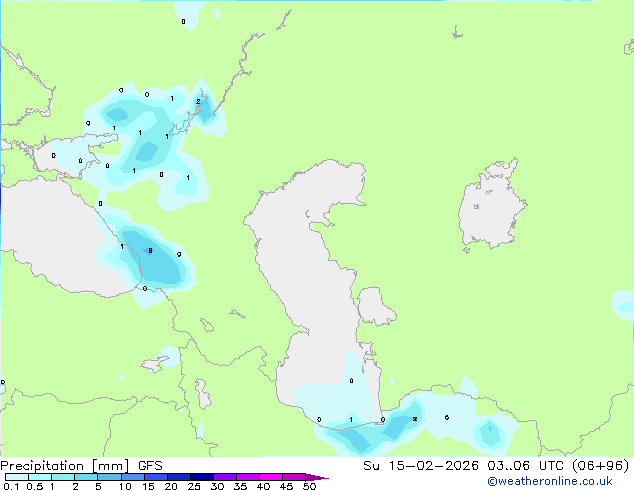Select the 2–5 mm legend color swatch
This screenshot has height=490, width=634.
[86, 477]
